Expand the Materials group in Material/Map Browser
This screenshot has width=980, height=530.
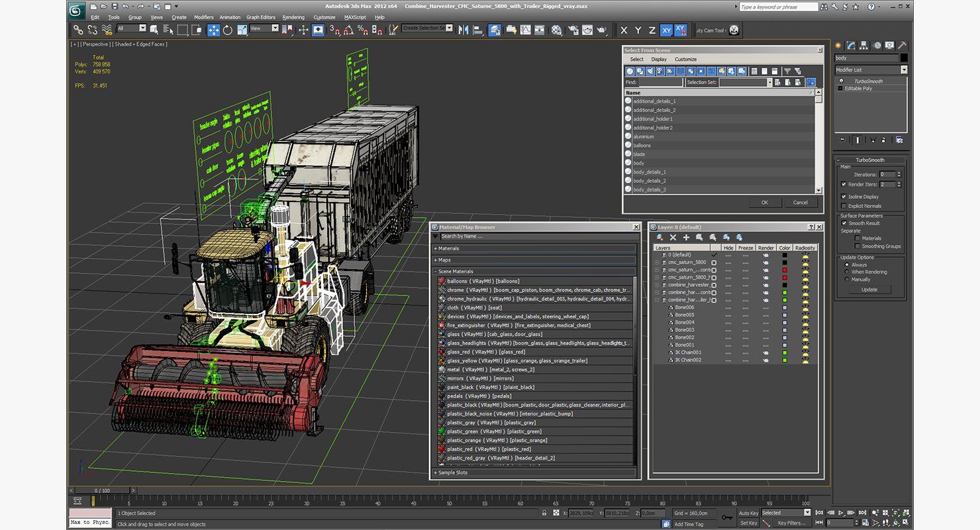[534, 248]
